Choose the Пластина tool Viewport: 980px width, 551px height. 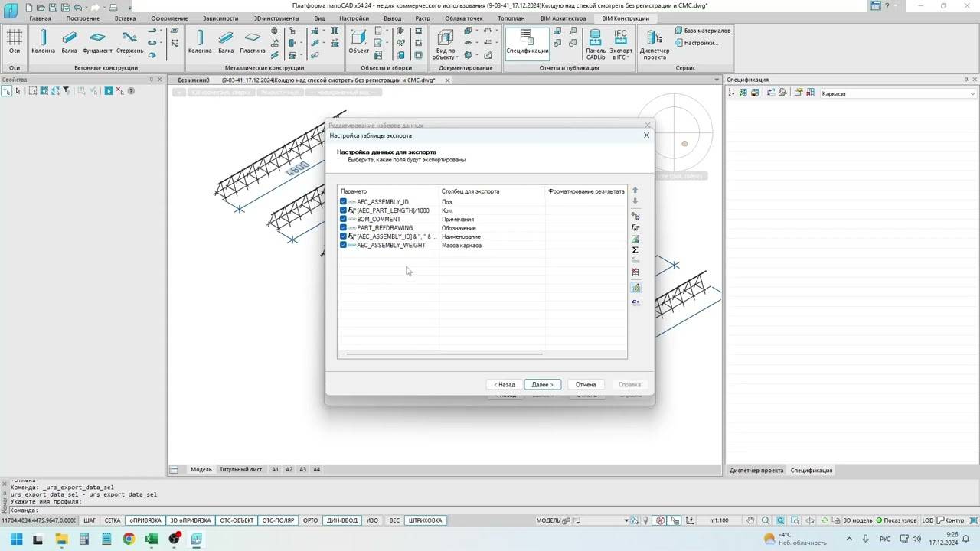click(253, 41)
